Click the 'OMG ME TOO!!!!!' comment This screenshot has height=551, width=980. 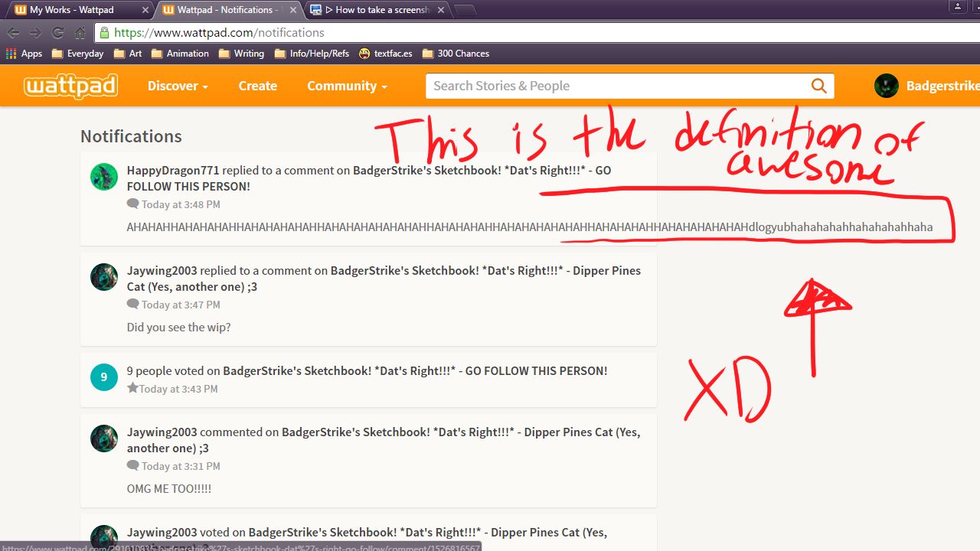[x=169, y=489]
